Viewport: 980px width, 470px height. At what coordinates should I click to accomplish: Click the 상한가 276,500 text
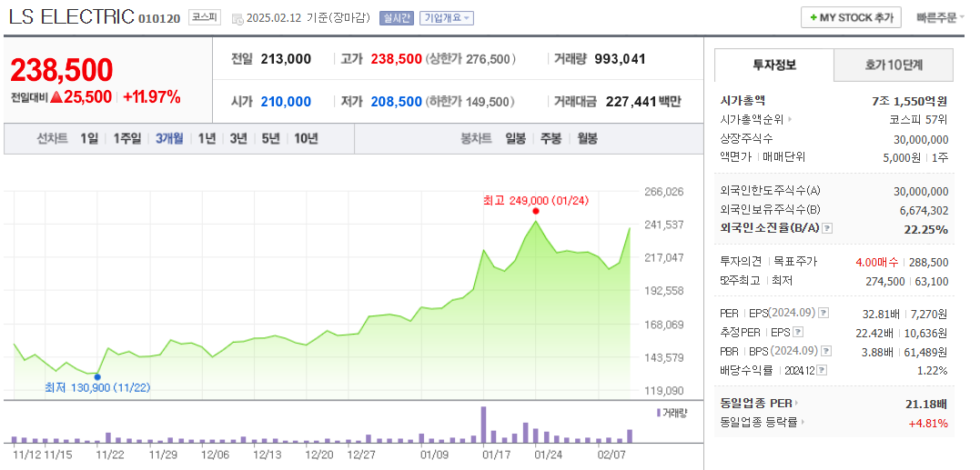click(x=470, y=59)
